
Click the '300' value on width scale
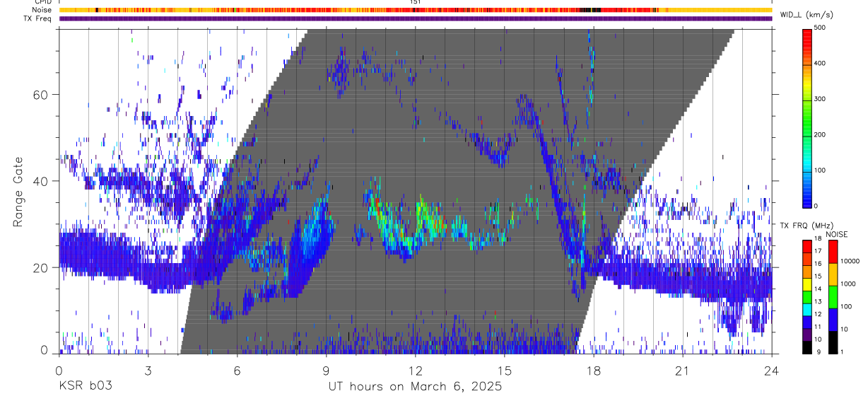point(820,99)
